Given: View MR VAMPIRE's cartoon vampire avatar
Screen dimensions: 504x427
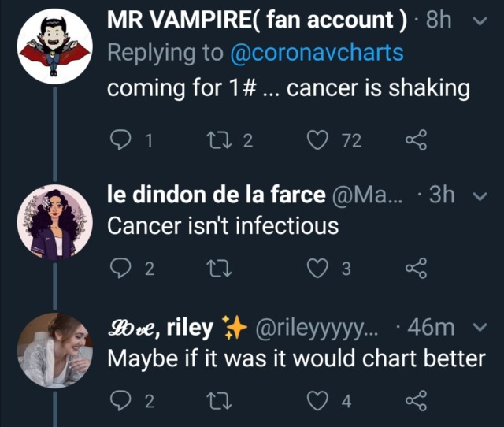Looking at the screenshot, I should [x=52, y=47].
